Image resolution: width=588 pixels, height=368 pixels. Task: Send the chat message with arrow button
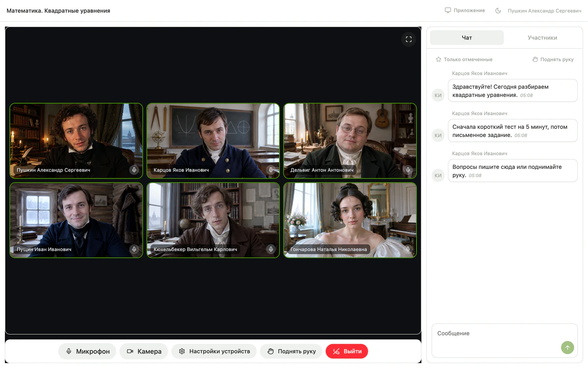(568, 348)
